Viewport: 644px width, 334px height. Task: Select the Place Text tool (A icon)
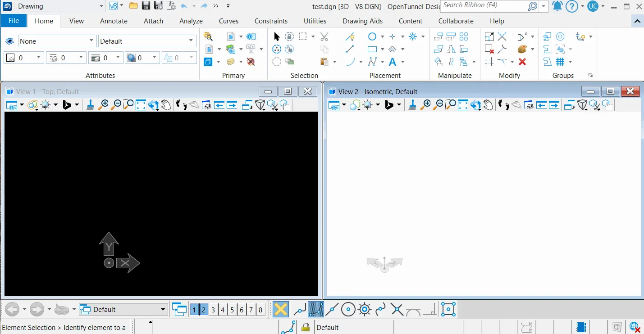click(393, 62)
